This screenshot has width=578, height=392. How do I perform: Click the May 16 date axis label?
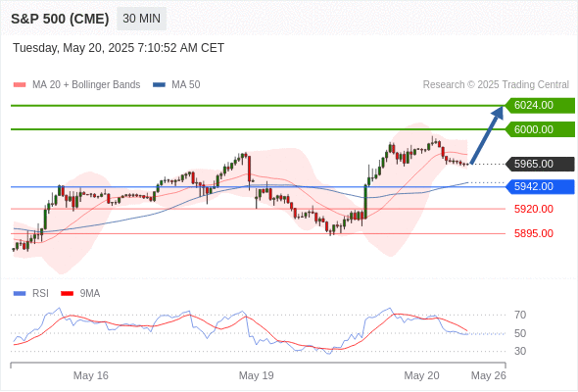point(91,375)
